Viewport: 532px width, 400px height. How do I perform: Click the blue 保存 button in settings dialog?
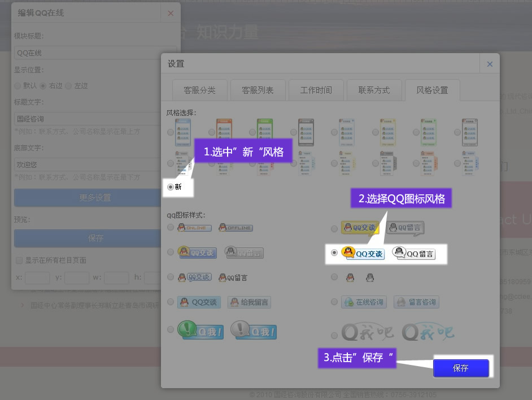point(460,368)
